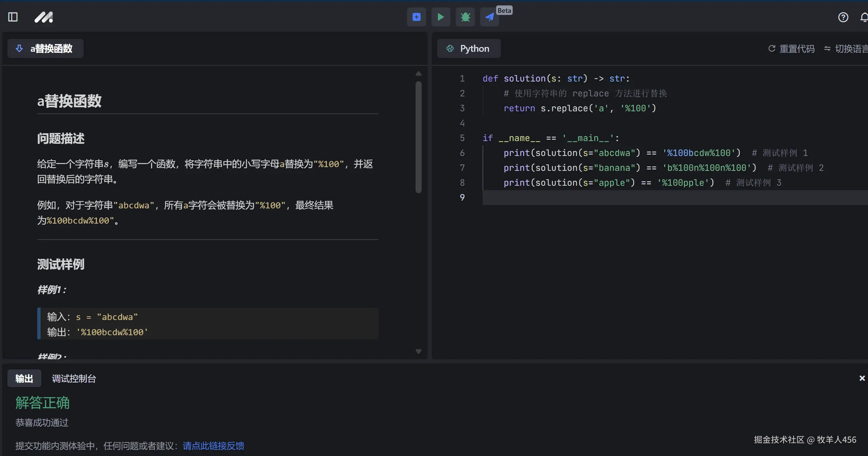This screenshot has height=456, width=868.
Task: Switch to the 调试控制台 tab
Action: coord(74,379)
